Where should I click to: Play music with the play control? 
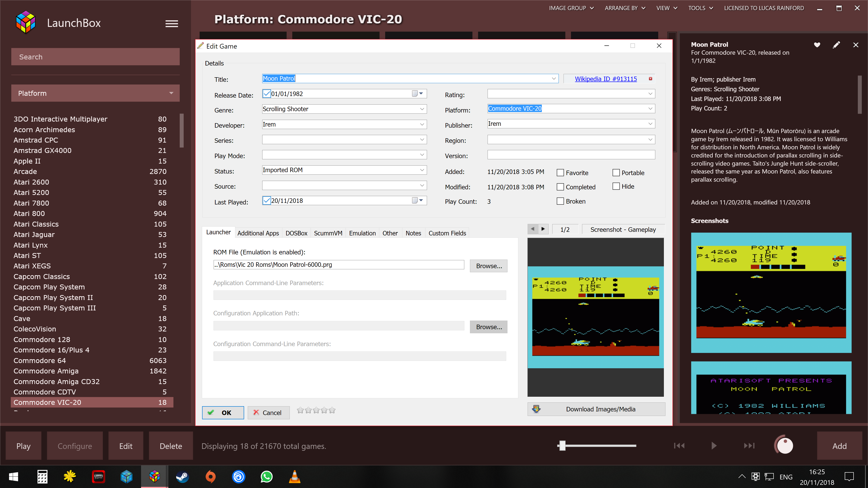(x=714, y=446)
